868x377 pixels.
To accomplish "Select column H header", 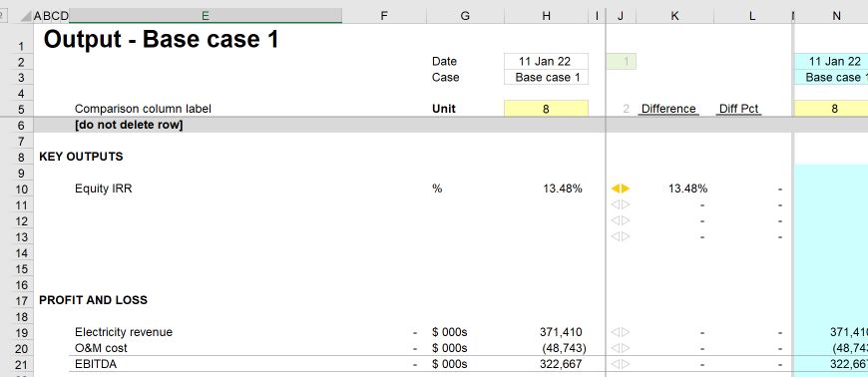I will (x=546, y=16).
